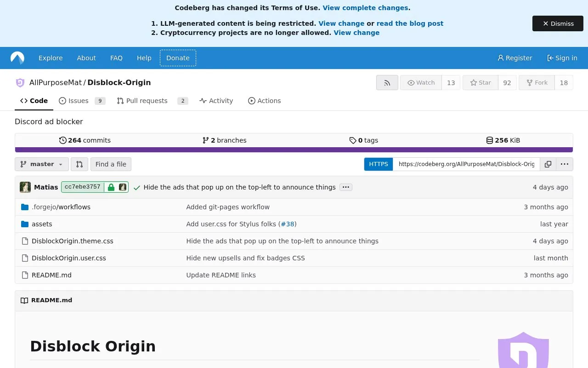Open the master branch dropdown
The height and width of the screenshot is (368, 588).
tap(42, 164)
